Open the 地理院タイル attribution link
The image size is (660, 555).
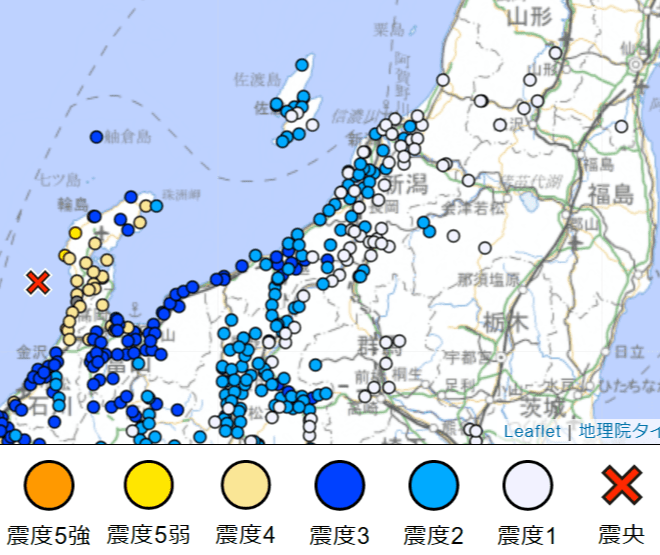[x=619, y=431]
